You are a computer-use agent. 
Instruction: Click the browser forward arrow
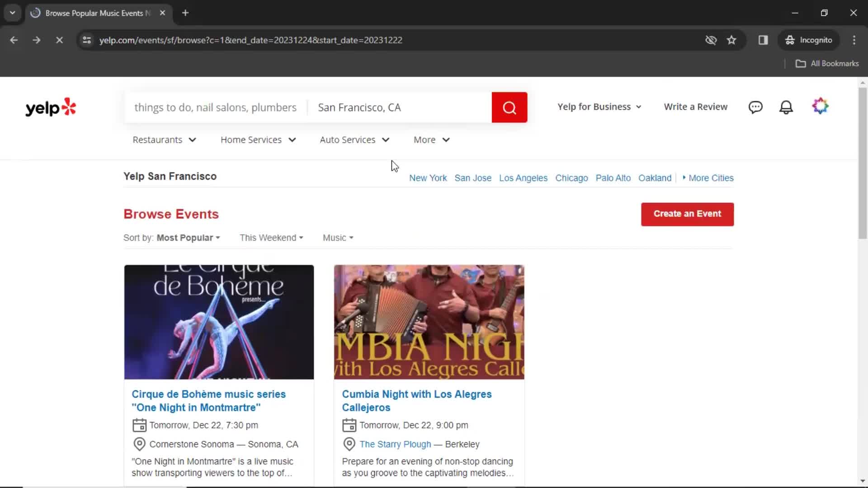click(37, 40)
